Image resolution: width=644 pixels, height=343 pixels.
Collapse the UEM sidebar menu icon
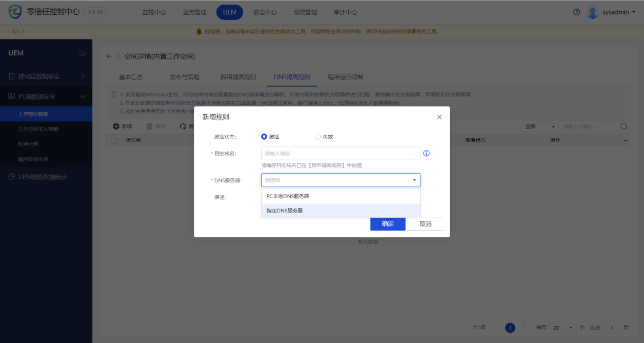(82, 53)
